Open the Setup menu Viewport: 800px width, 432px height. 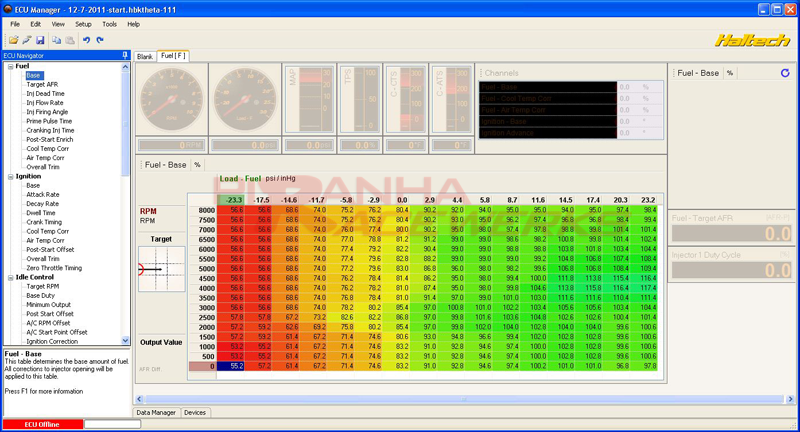point(83,22)
